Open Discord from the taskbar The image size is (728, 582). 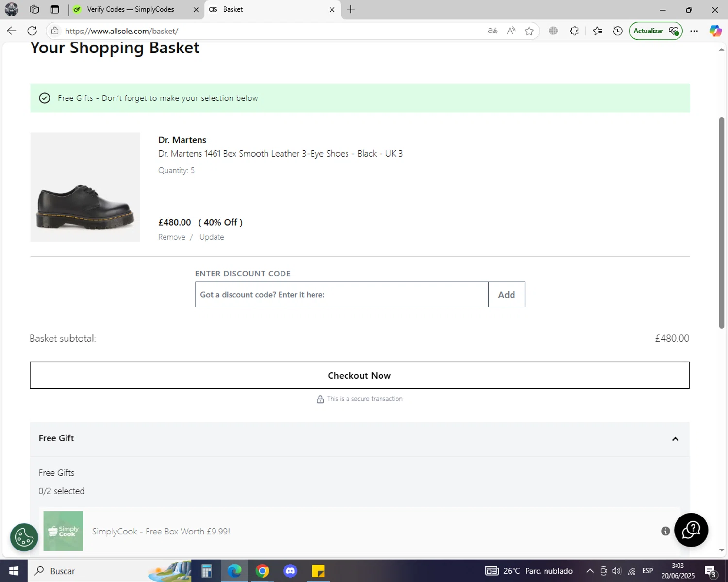click(x=290, y=571)
